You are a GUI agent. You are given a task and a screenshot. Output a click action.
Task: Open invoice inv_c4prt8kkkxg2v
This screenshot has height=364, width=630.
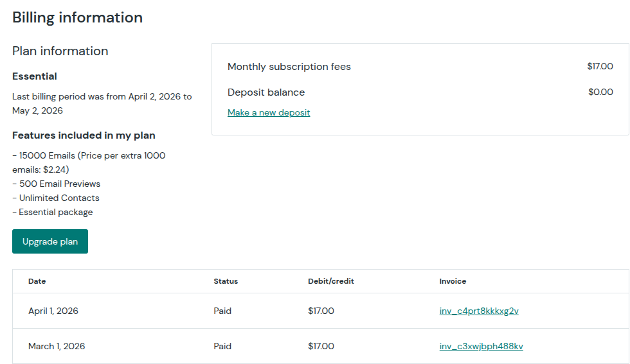tap(479, 311)
